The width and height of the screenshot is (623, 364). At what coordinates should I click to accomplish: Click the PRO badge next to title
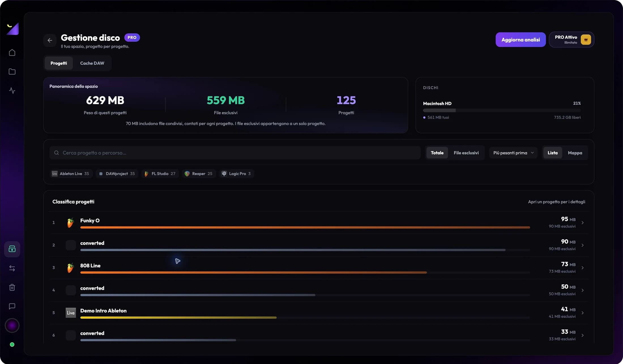pos(132,37)
